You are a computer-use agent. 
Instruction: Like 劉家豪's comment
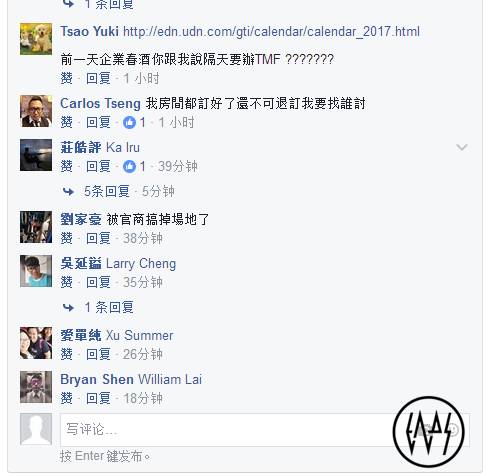pyautogui.click(x=66, y=238)
